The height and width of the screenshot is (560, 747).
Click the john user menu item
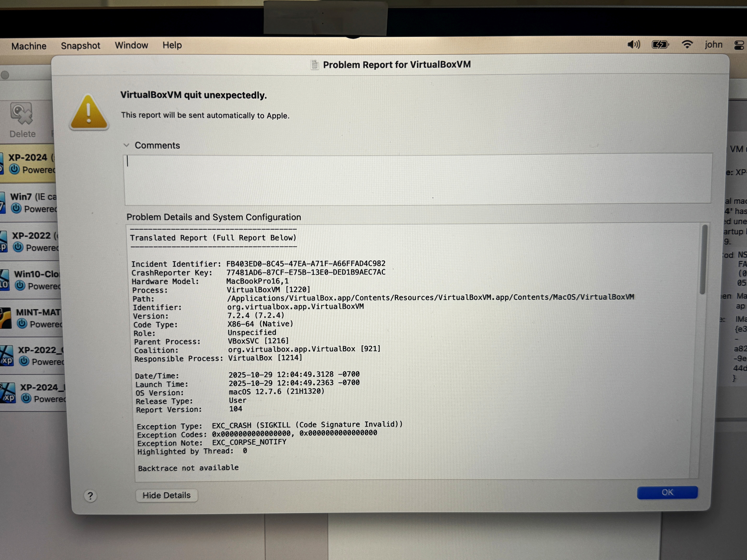[x=713, y=45]
